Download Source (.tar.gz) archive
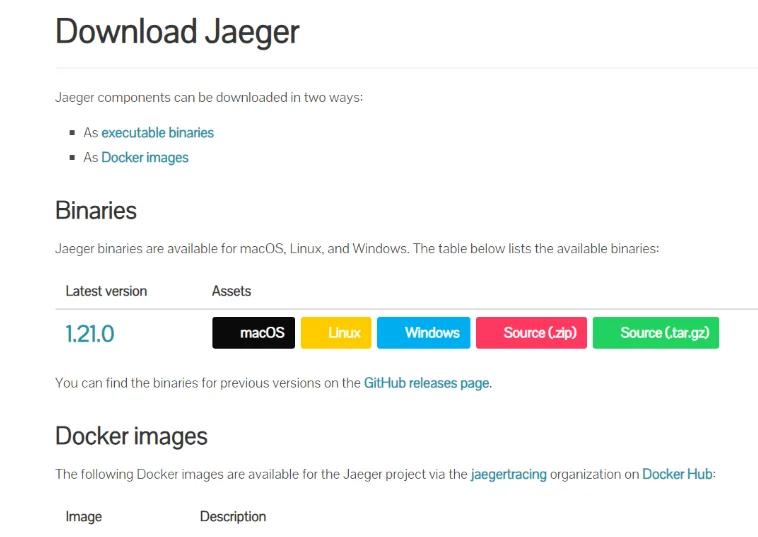 (656, 333)
